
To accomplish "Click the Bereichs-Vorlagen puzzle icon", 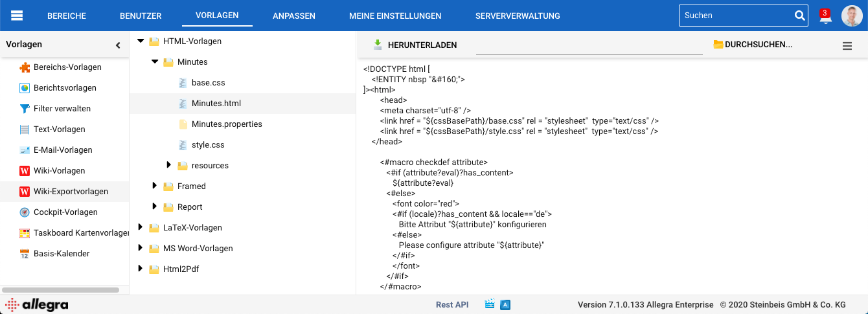I will (25, 67).
